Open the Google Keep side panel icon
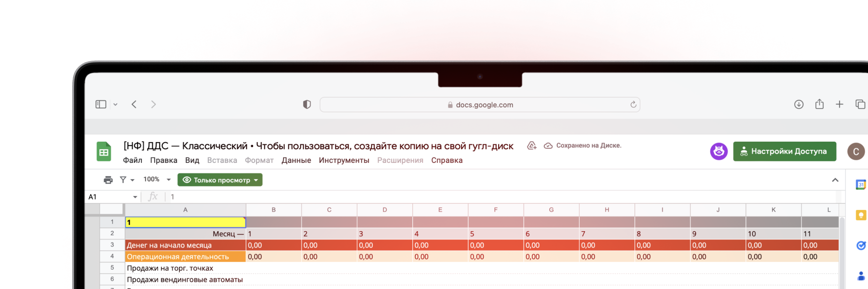Viewport: 868px width, 289px height. 861,215
